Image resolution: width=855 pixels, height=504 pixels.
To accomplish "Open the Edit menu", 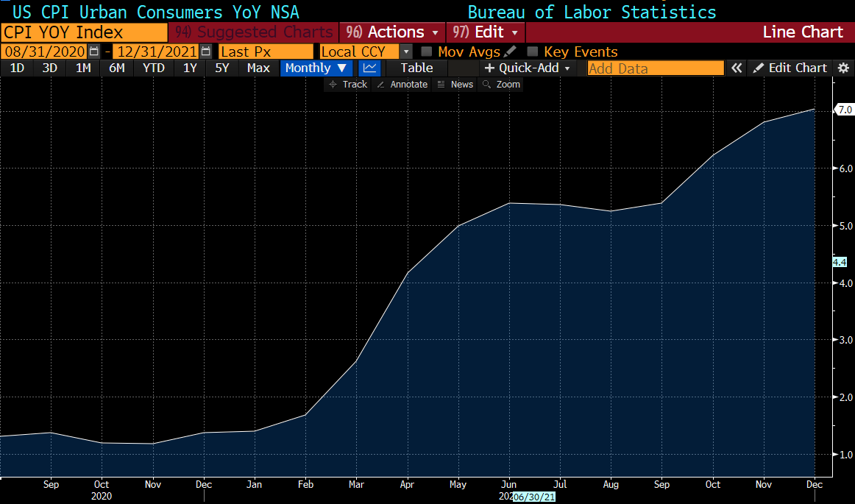I will coord(486,32).
